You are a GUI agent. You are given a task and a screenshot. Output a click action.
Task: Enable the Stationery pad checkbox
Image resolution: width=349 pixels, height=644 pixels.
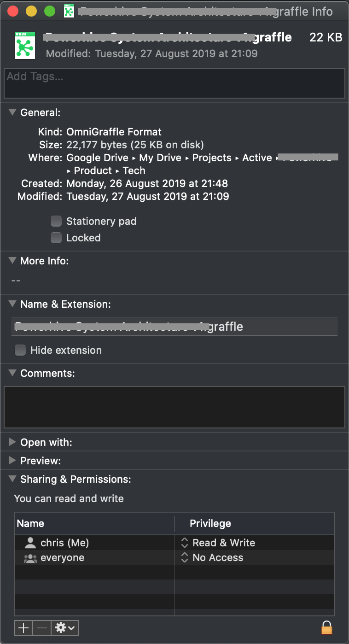[56, 221]
